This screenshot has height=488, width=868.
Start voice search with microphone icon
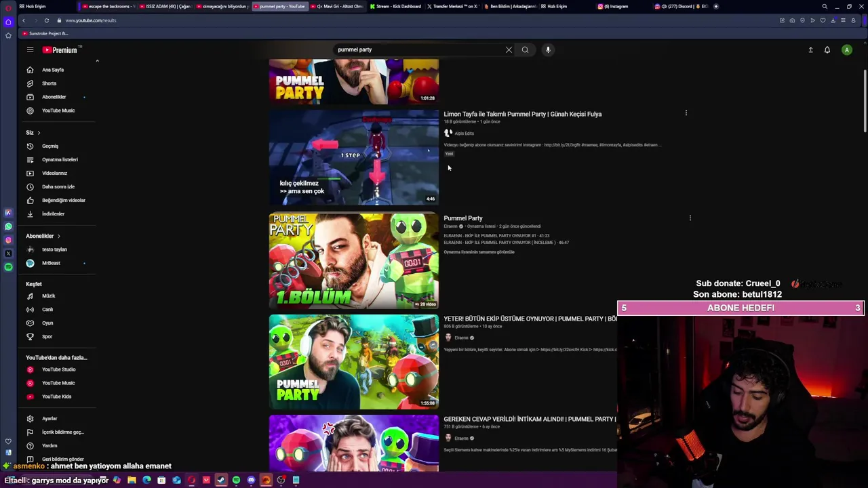click(548, 49)
